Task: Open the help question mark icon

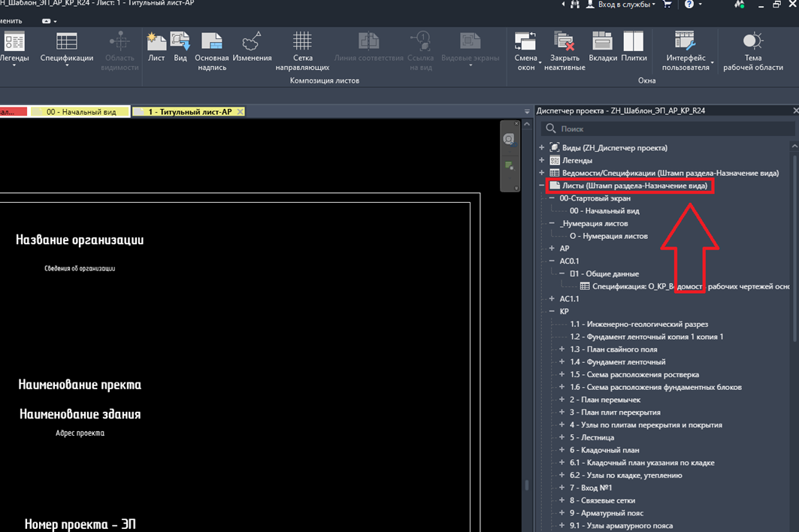Action: coord(689,5)
